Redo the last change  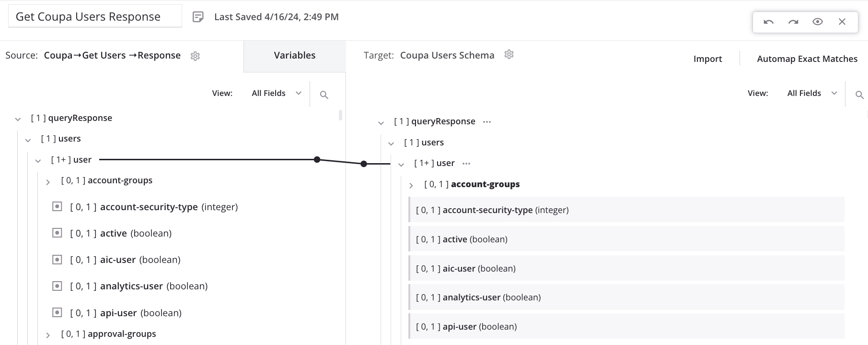(x=793, y=22)
